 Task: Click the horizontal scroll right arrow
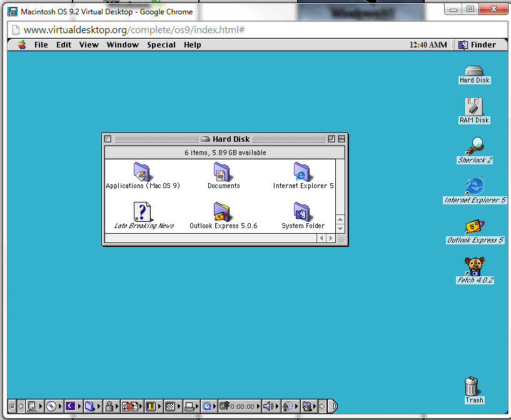331,238
